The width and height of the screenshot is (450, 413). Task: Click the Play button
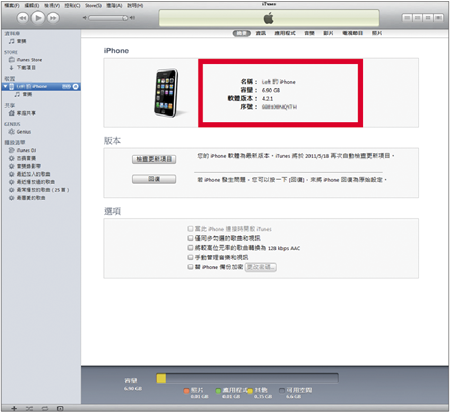click(38, 17)
